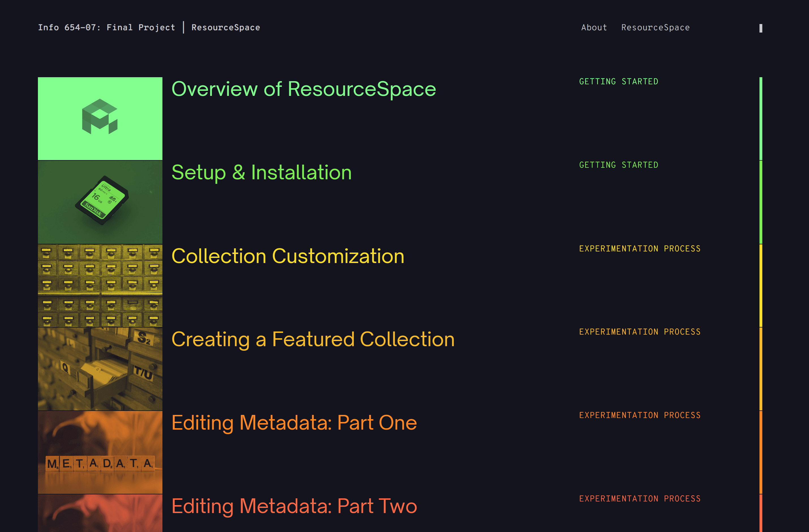Open the About page in navigation
Image resolution: width=809 pixels, height=532 pixels.
pos(594,27)
